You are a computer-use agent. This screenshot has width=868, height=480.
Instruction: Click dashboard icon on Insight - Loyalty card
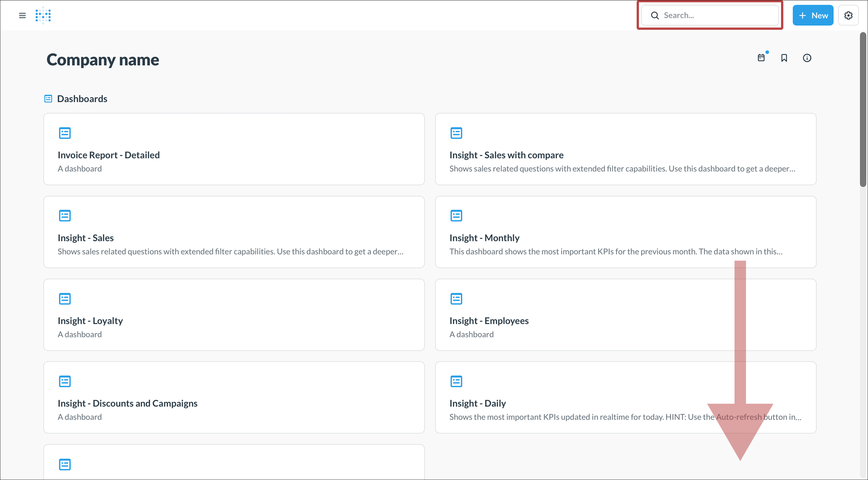(65, 298)
